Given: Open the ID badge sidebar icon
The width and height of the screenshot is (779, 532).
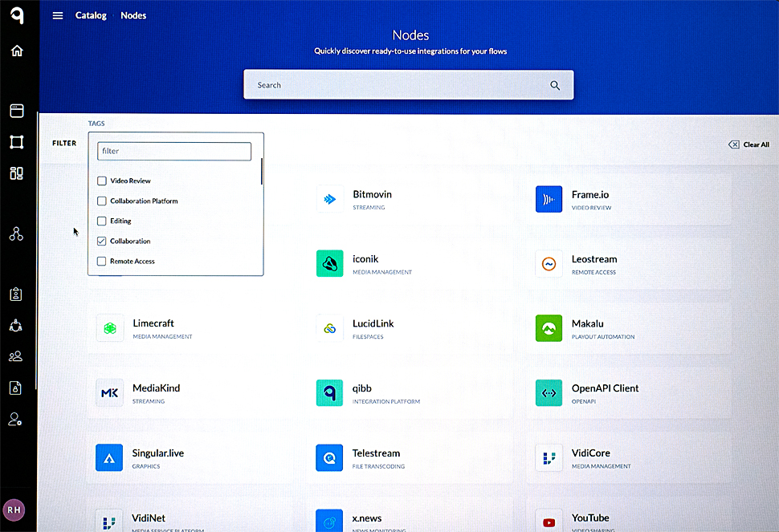Looking at the screenshot, I should tap(16, 294).
